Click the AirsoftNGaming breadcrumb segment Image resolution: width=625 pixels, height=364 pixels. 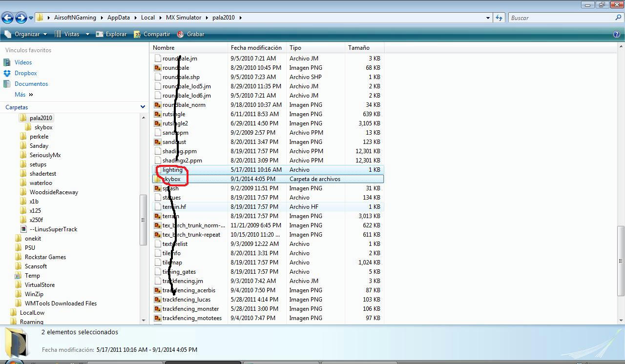click(75, 18)
